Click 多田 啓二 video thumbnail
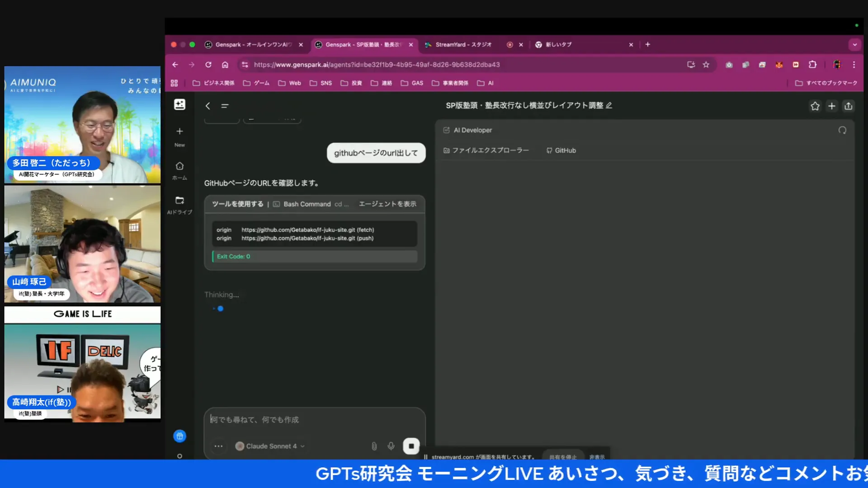Image resolution: width=868 pixels, height=488 pixels. (82, 125)
